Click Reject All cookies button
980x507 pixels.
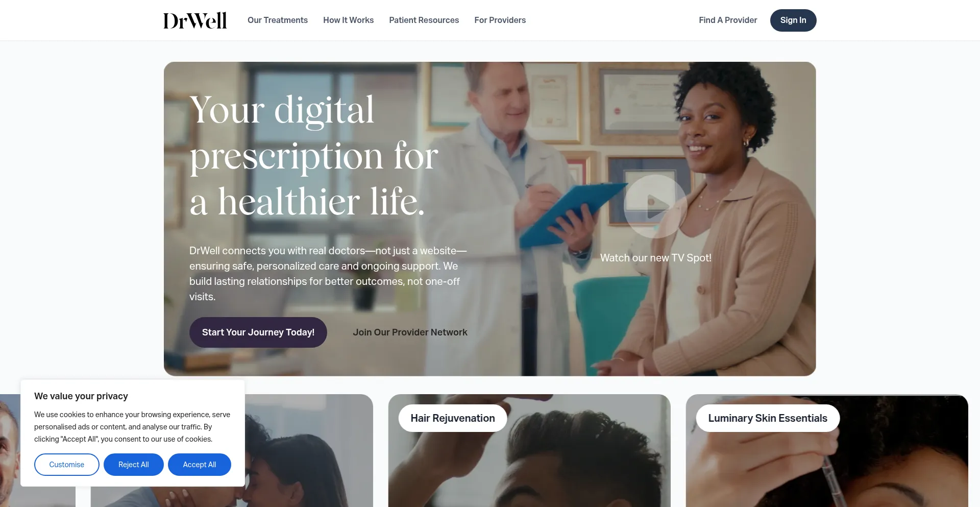pyautogui.click(x=134, y=465)
